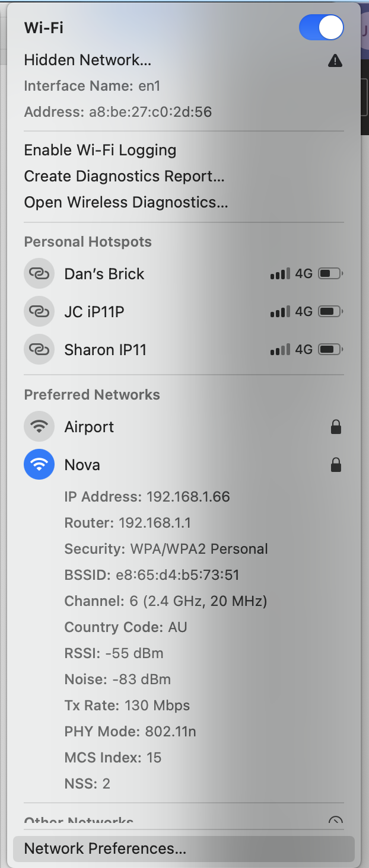Image resolution: width=369 pixels, height=868 pixels.
Task: Click the hotspot link icon for JC iP11P
Action: click(x=39, y=312)
